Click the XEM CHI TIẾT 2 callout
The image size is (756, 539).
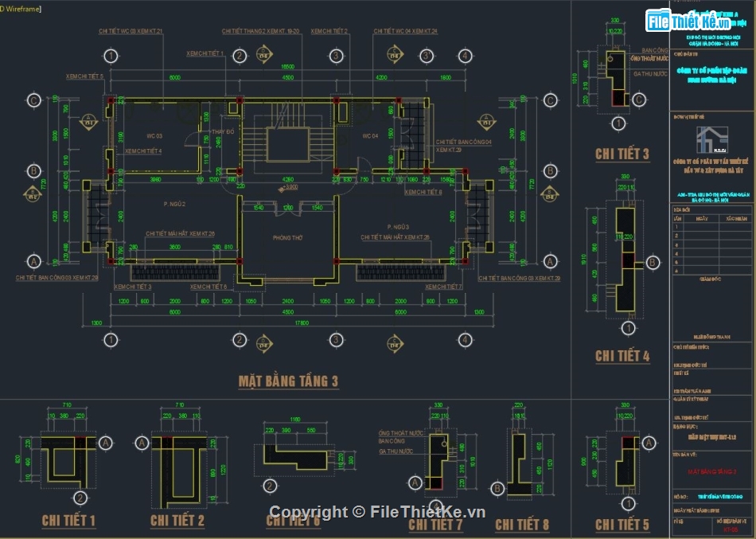(329, 31)
